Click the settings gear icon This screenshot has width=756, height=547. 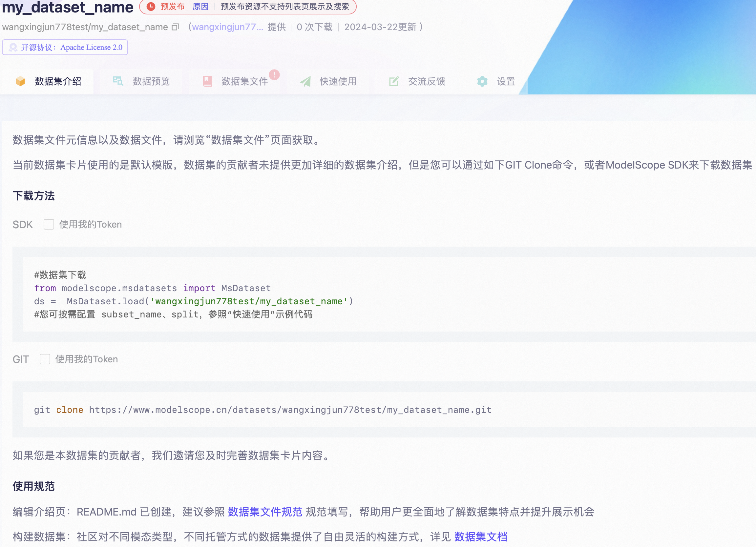[x=482, y=81]
